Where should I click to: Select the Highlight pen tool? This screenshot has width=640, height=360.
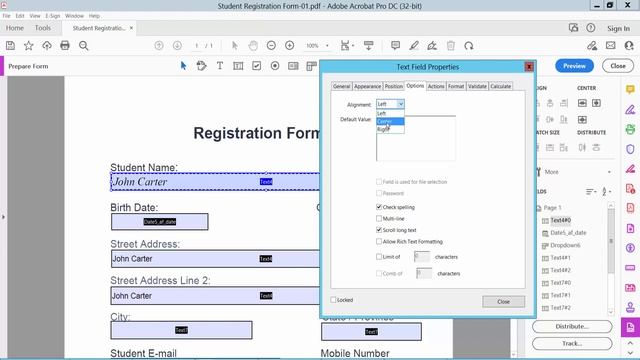[414, 46]
